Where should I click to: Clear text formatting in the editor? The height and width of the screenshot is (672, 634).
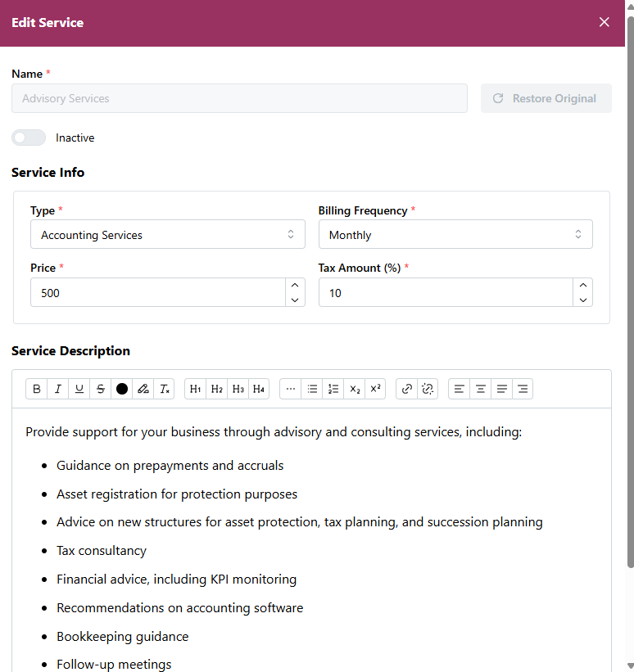click(x=165, y=389)
